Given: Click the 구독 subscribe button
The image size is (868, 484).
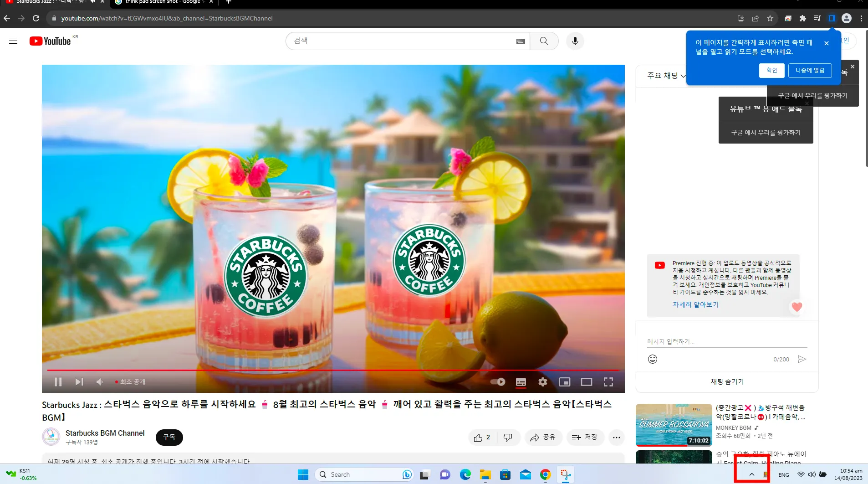Looking at the screenshot, I should coord(169,437).
